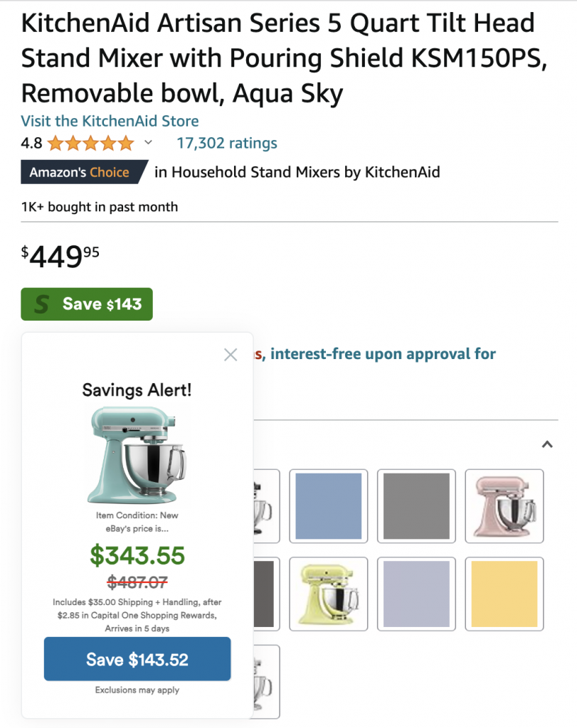Click the green "Save $143" banner
The height and width of the screenshot is (728, 577).
[86, 304]
